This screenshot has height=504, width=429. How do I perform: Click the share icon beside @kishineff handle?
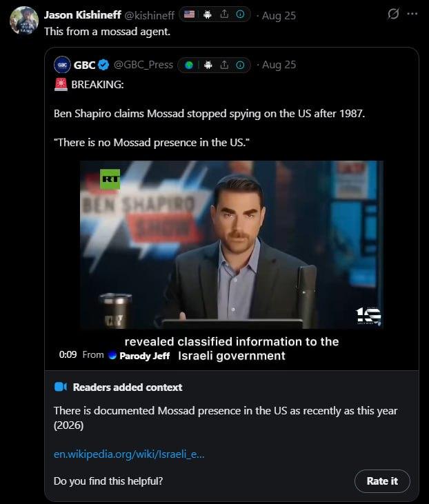pyautogui.click(x=224, y=14)
